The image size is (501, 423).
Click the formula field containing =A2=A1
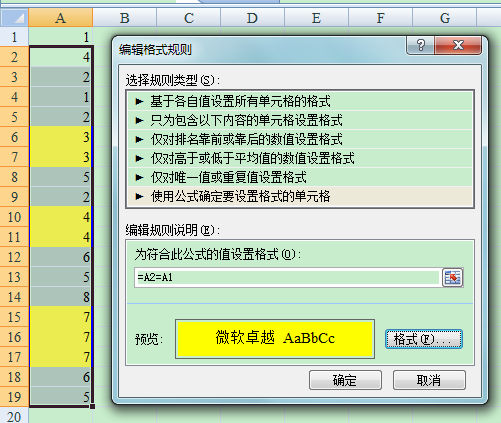(x=288, y=277)
